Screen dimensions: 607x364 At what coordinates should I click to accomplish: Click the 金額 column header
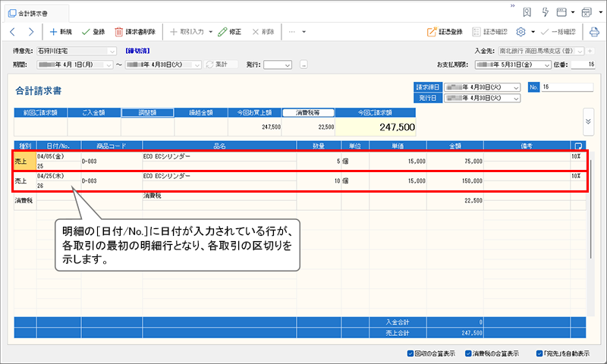click(454, 146)
